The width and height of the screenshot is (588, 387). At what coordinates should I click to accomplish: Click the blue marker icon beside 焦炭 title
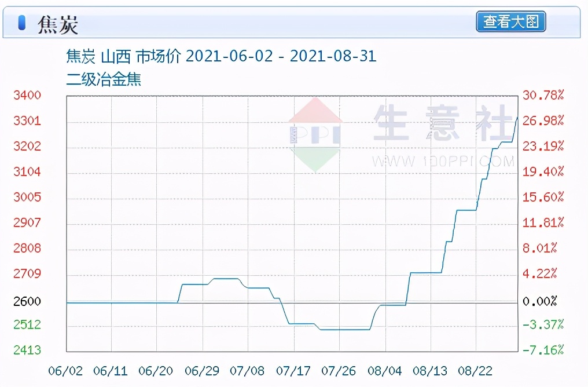pyautogui.click(x=21, y=22)
